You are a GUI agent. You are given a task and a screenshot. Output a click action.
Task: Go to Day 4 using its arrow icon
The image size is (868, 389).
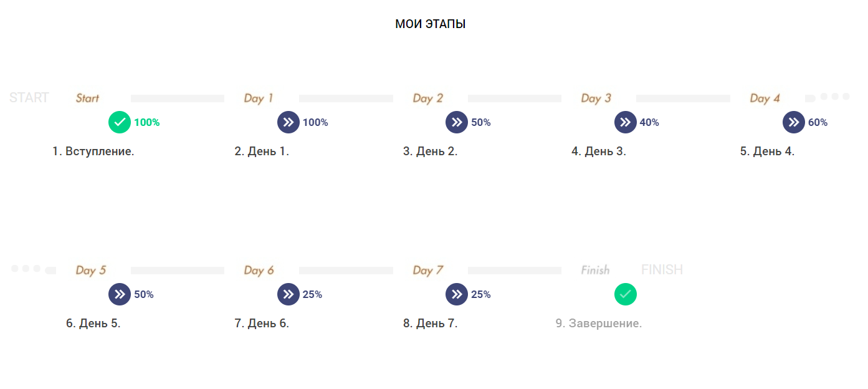[794, 122]
